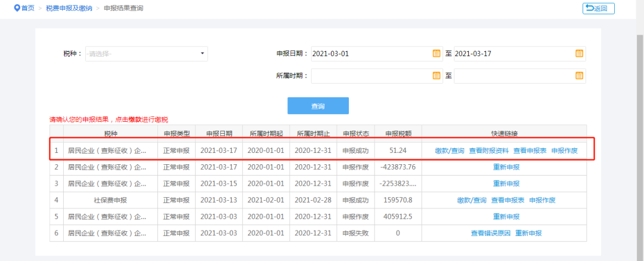Open calendar for 所属时期 end date

point(579,76)
